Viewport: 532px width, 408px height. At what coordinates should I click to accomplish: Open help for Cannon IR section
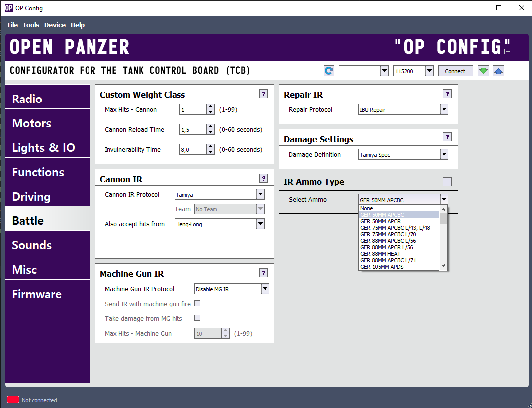[x=264, y=178]
